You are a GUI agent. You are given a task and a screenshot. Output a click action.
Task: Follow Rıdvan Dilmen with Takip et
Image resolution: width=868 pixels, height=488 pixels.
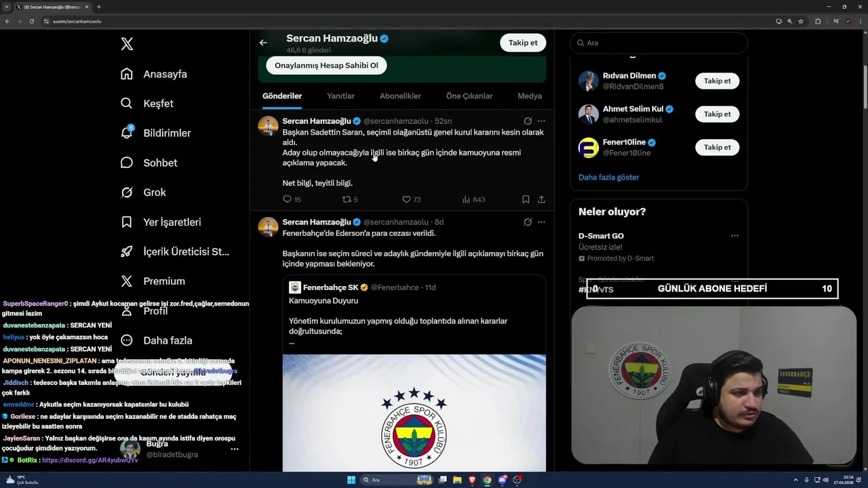[717, 81]
